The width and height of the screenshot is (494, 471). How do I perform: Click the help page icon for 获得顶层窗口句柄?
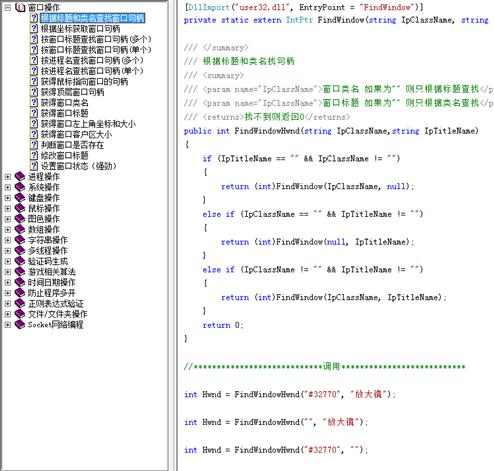click(34, 92)
